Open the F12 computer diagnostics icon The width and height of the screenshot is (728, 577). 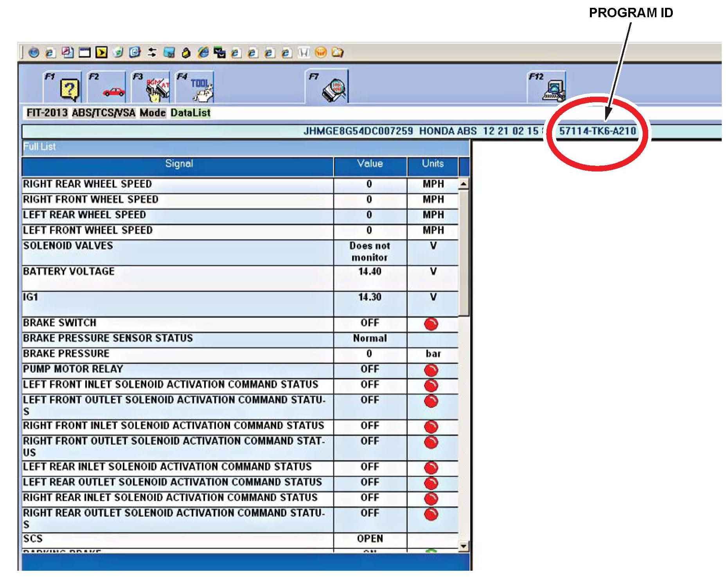point(554,90)
